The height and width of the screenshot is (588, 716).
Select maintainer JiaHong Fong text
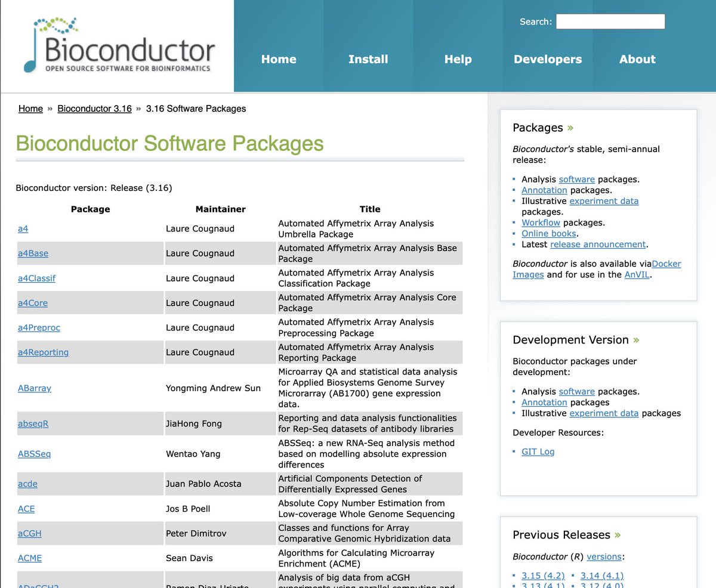tap(193, 424)
